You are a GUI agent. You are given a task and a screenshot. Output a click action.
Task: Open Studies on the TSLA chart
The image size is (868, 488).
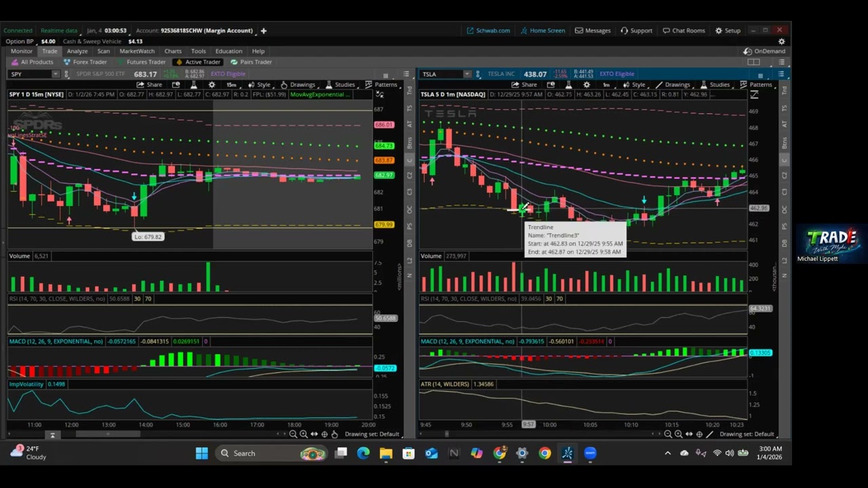click(715, 85)
